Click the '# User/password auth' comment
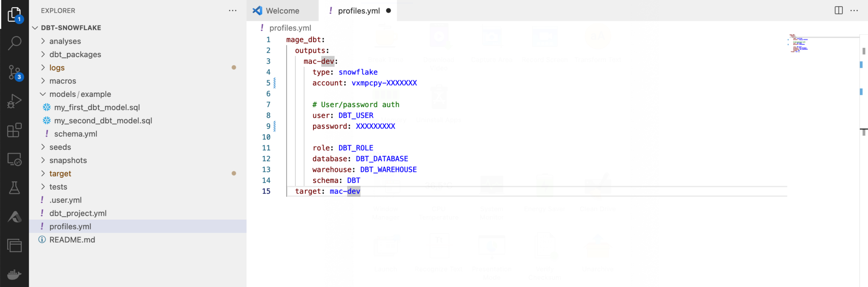 (x=356, y=104)
